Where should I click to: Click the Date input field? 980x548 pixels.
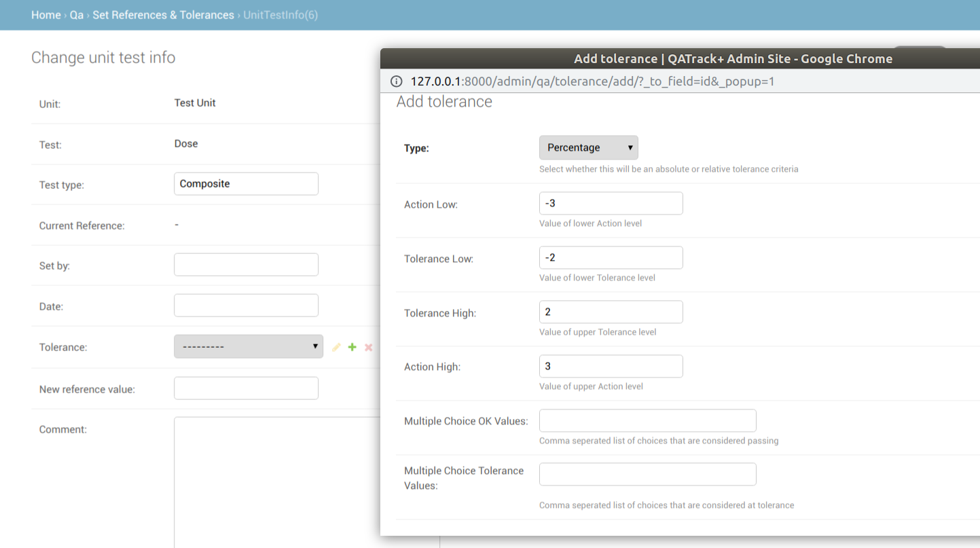(x=246, y=305)
